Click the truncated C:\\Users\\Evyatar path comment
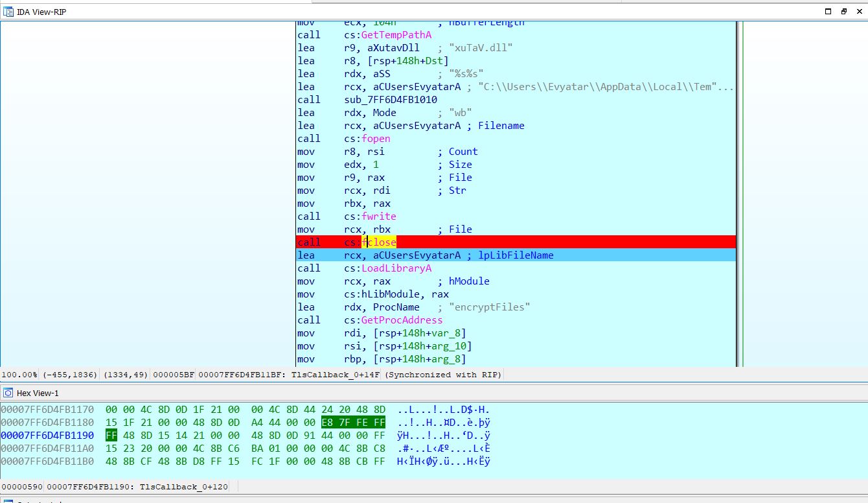The image size is (868, 503). 606,87
